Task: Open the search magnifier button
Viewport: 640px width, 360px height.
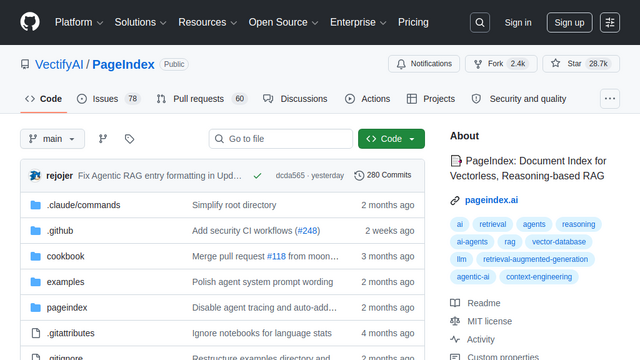Action: (480, 22)
